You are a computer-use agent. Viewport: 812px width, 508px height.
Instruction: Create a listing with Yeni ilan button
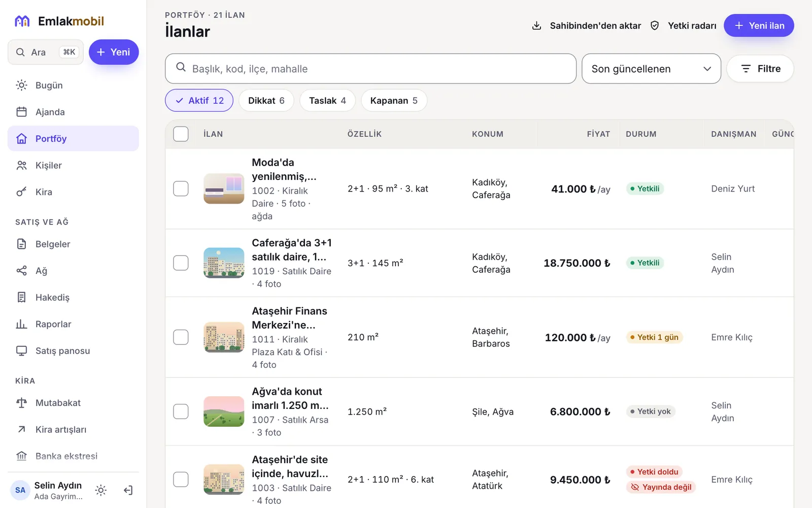tap(759, 25)
